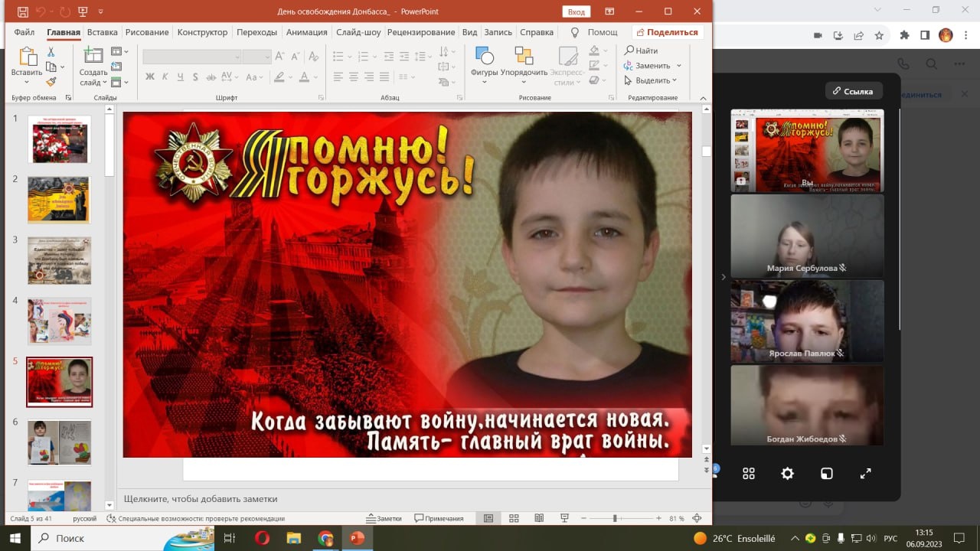Click the Поделиться share button
The image size is (980, 551).
pyautogui.click(x=668, y=32)
